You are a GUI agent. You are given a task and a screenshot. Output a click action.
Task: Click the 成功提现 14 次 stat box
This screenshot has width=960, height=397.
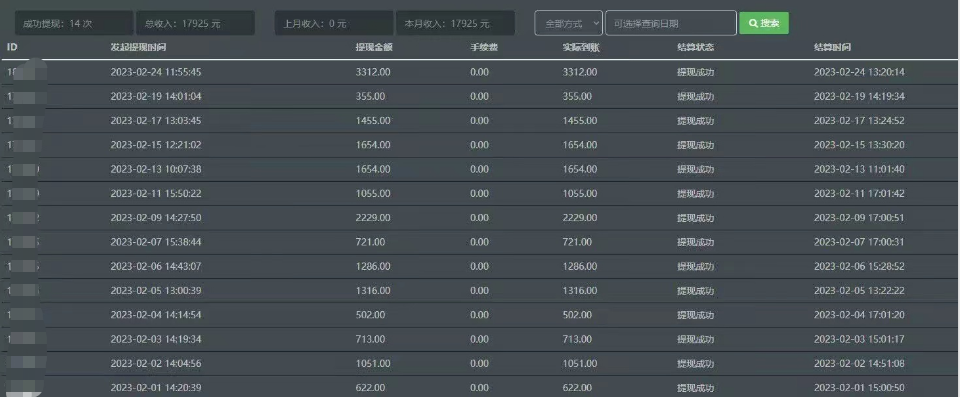click(x=74, y=23)
